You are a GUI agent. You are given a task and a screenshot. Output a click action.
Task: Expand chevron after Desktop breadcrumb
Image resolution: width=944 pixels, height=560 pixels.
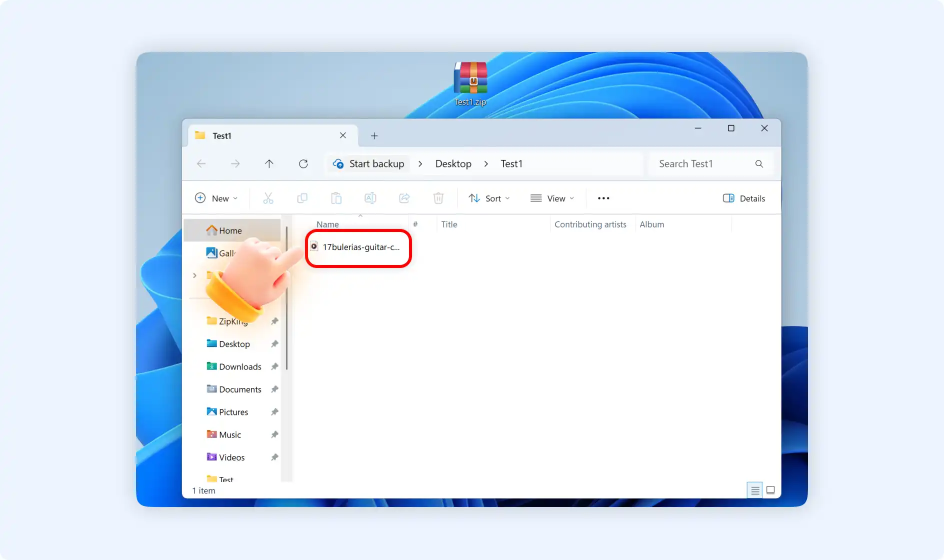click(486, 163)
